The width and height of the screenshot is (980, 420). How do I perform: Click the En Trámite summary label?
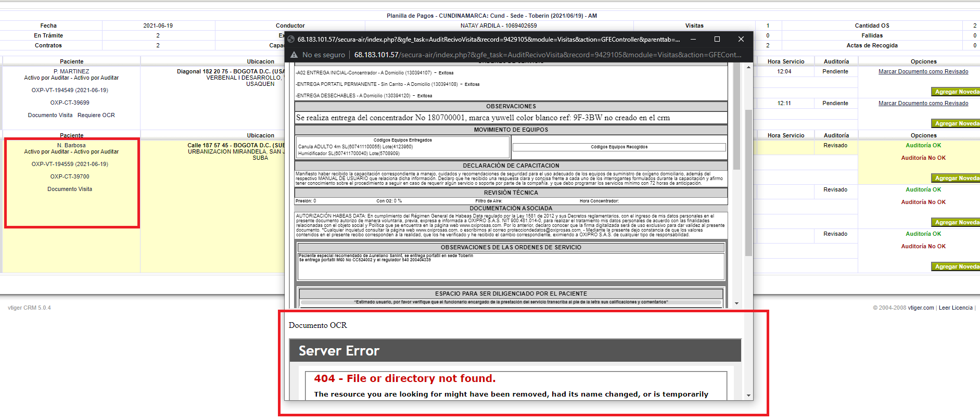[48, 35]
